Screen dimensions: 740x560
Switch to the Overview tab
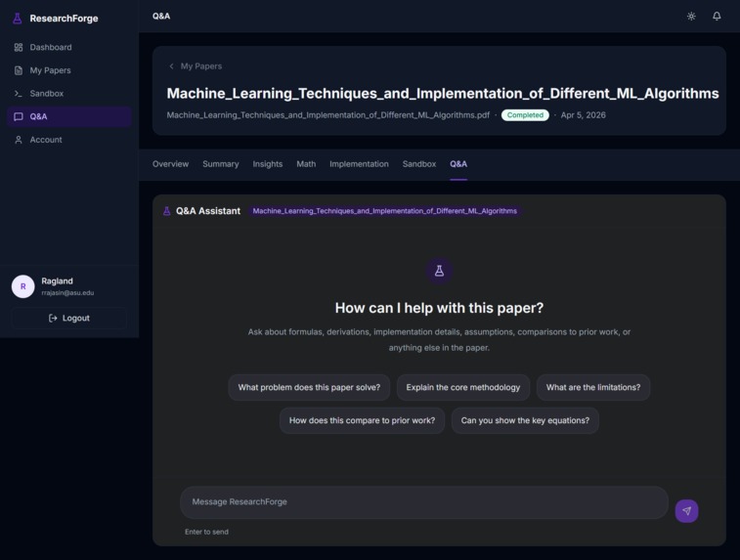tap(170, 164)
